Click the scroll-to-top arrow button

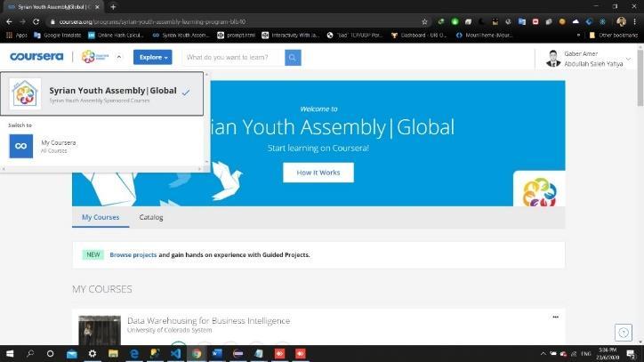623,333
